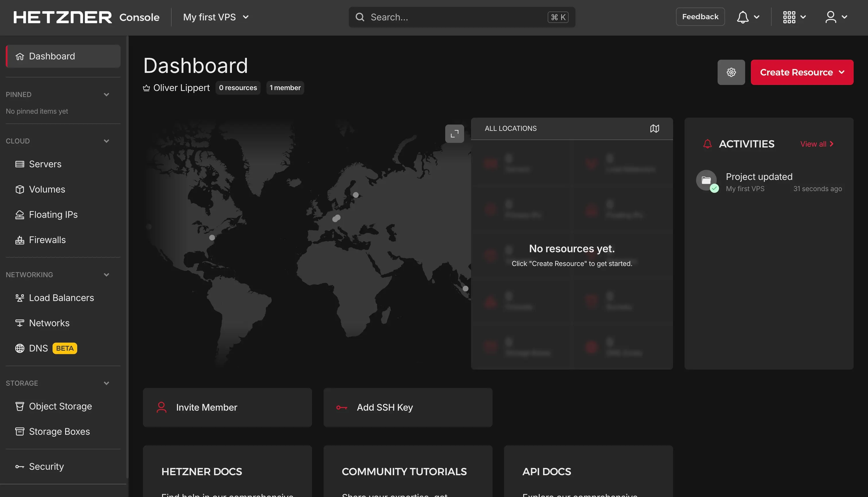
Task: Click View all activities link
Action: [816, 144]
